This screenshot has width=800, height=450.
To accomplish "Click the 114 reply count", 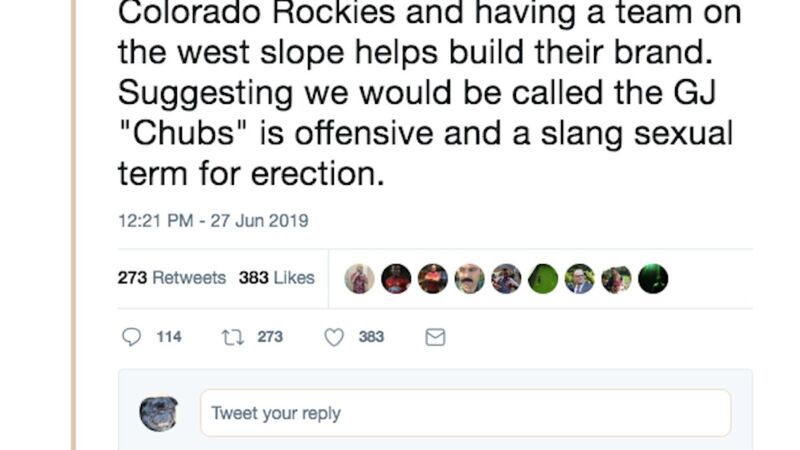I will (x=169, y=337).
